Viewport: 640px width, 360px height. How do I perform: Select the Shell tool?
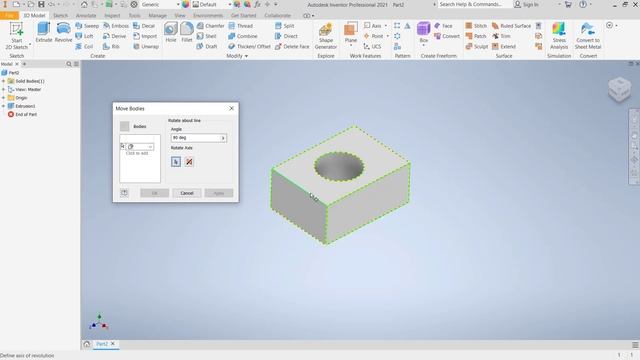click(x=207, y=36)
